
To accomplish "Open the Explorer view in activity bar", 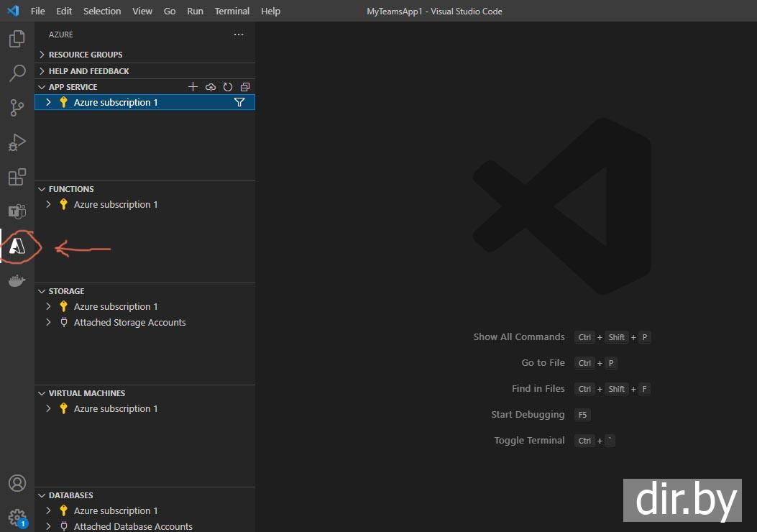I will coord(17,39).
